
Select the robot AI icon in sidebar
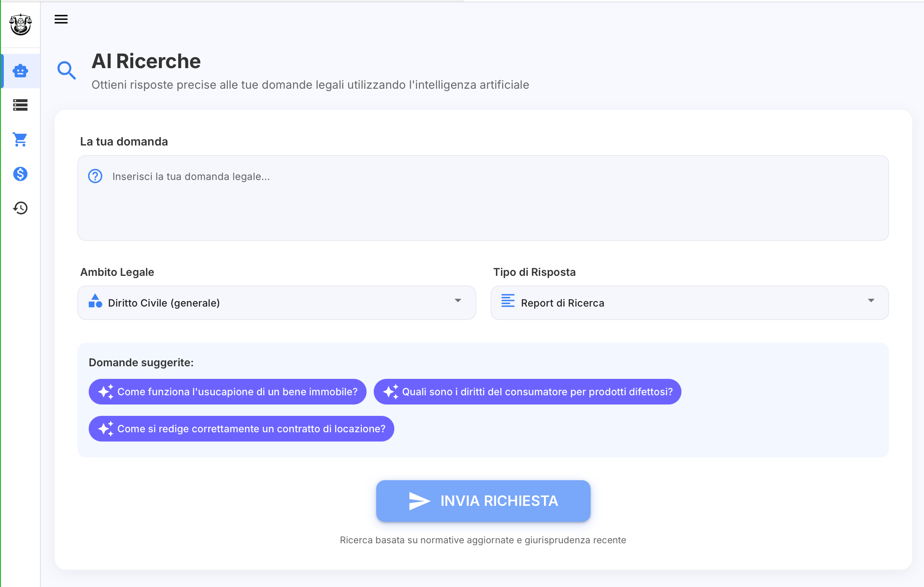(x=20, y=71)
